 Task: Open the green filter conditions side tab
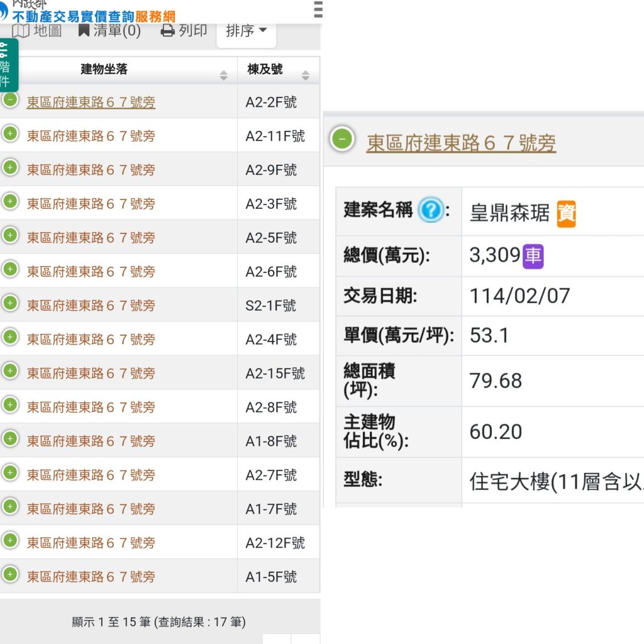pyautogui.click(x=8, y=65)
